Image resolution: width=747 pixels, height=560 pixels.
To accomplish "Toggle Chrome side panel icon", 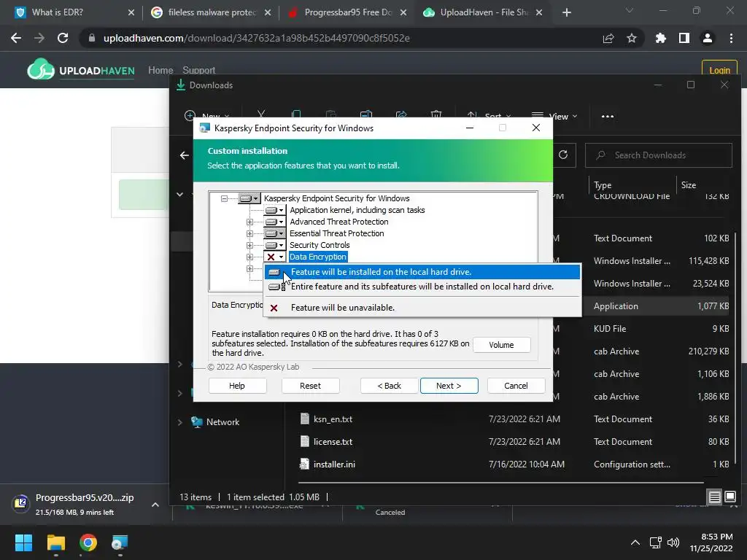I will (x=684, y=38).
